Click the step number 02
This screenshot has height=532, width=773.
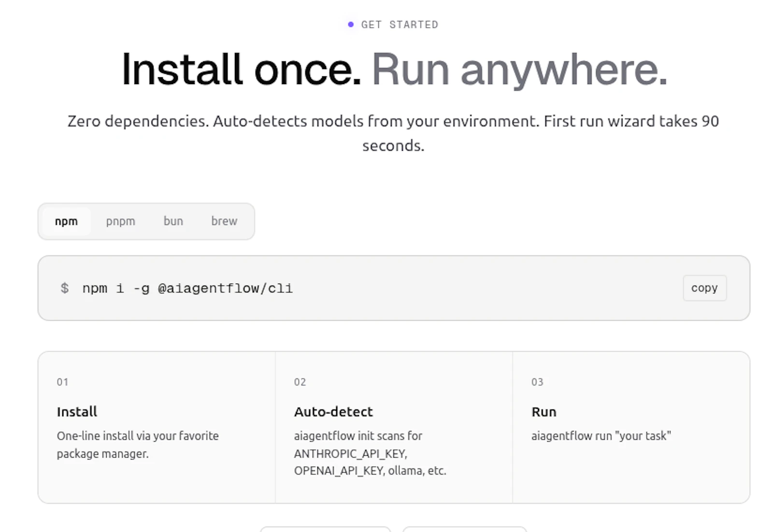(x=300, y=382)
